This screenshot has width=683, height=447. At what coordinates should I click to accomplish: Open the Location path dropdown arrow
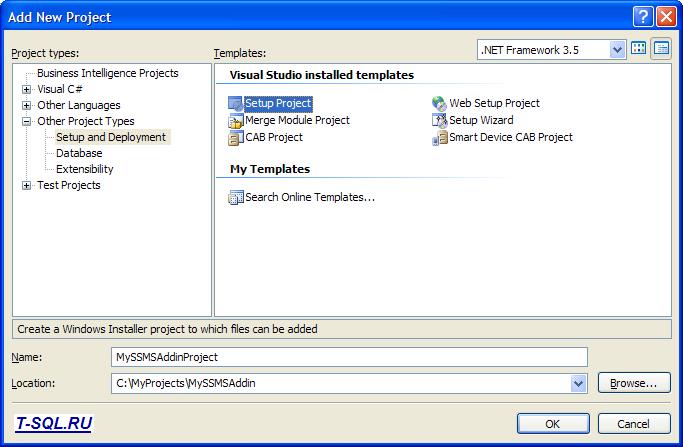pyautogui.click(x=578, y=383)
